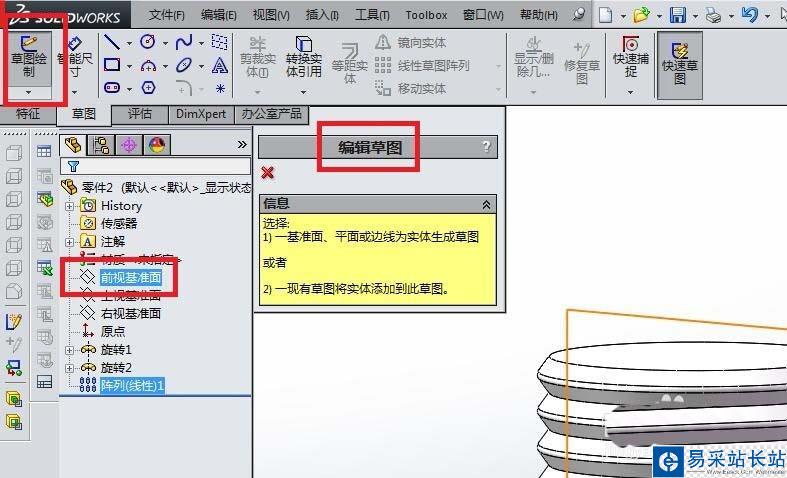Open the 插入(I) menu
This screenshot has height=478, width=787.
coord(322,15)
